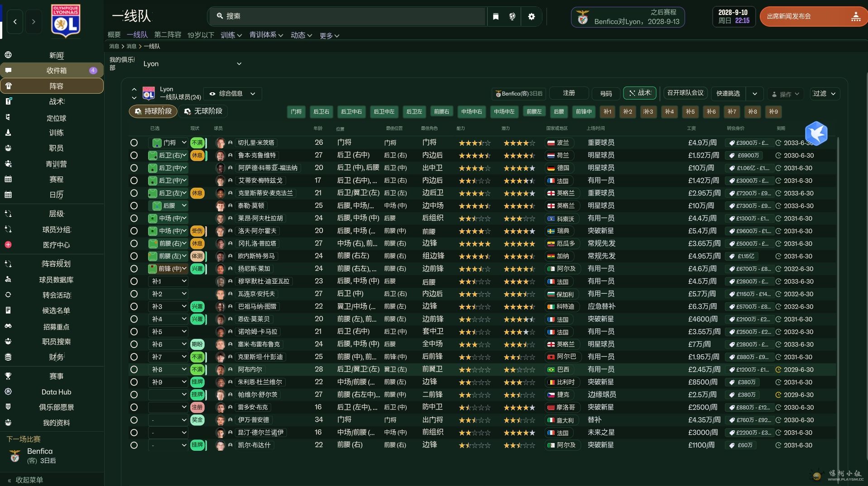The image size is (868, 486).
Task: Click the 俱乐部愿景 shield sidebar icon
Action: point(8,407)
